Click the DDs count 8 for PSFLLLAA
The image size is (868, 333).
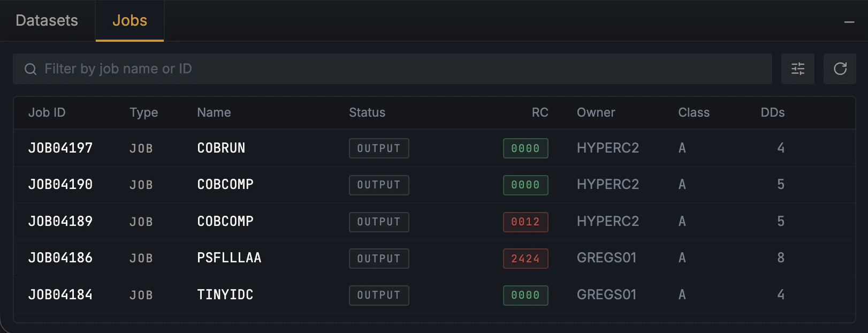781,258
